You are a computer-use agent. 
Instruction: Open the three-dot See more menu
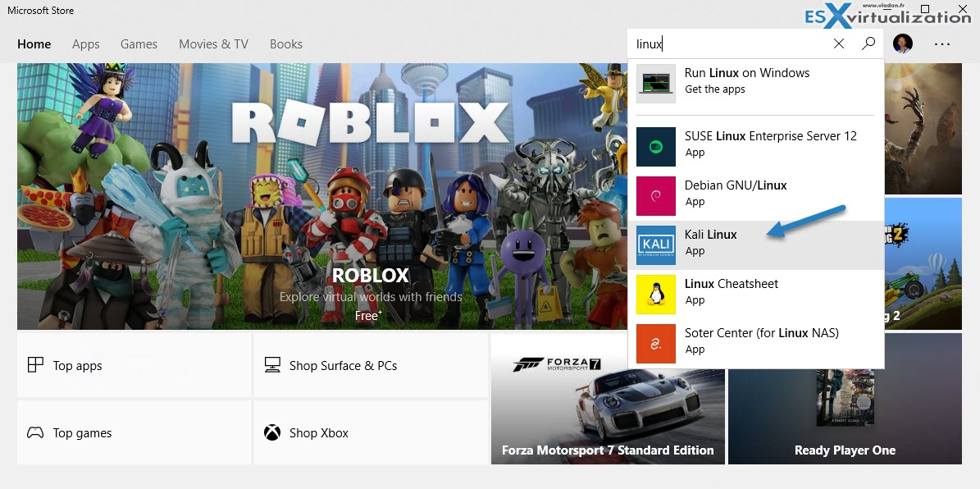point(942,44)
